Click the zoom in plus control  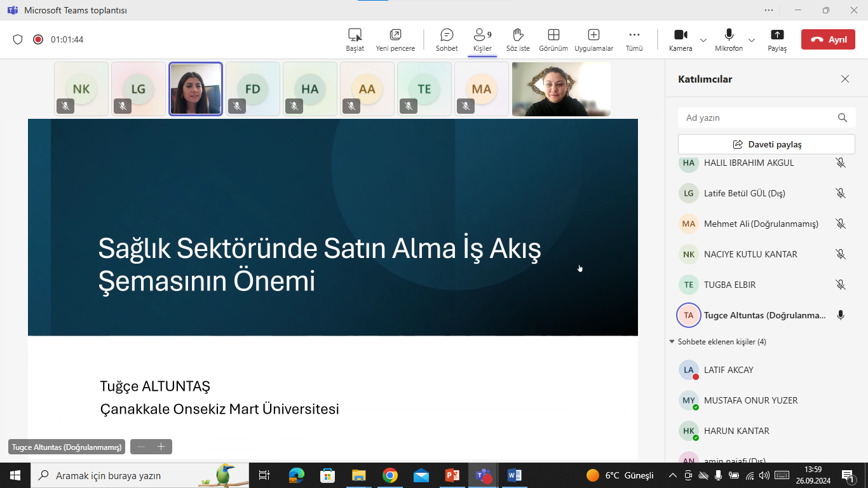[x=161, y=447]
